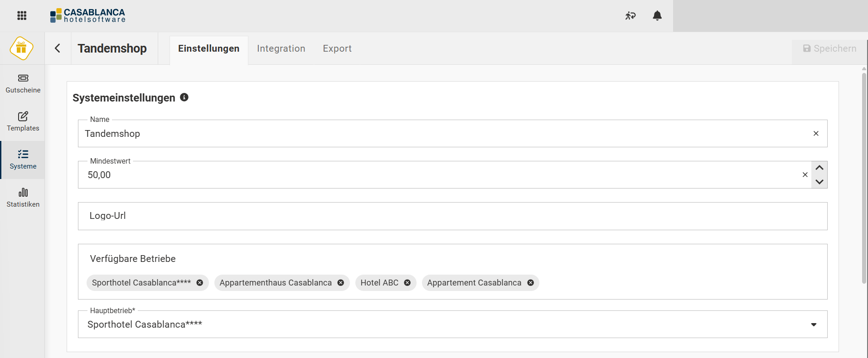Open Templates in the sidebar
Image resolution: width=868 pixels, height=358 pixels.
pyautogui.click(x=23, y=122)
